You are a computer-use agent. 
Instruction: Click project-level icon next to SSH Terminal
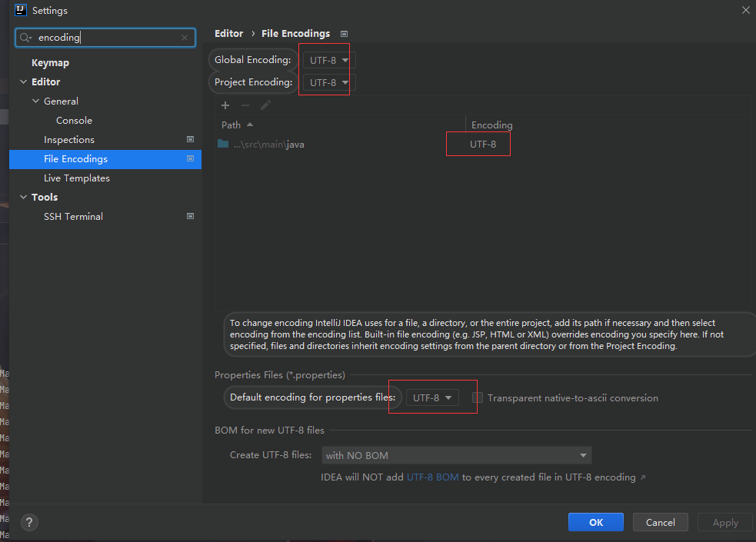(x=191, y=216)
